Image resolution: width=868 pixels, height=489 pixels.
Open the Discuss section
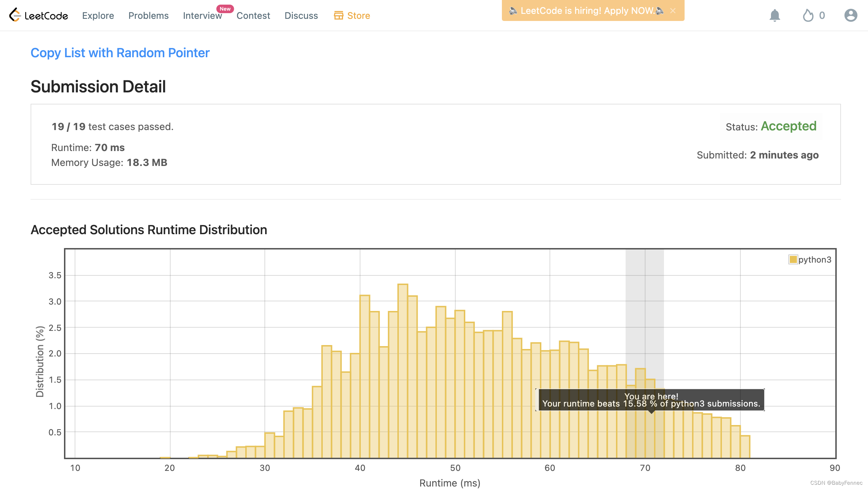point(301,16)
